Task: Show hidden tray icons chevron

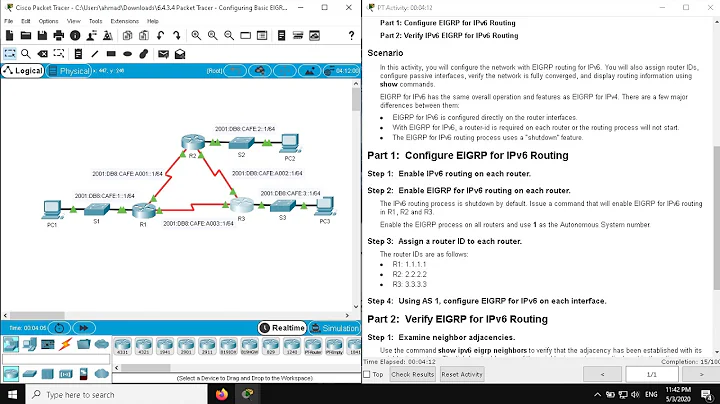Action: click(597, 394)
